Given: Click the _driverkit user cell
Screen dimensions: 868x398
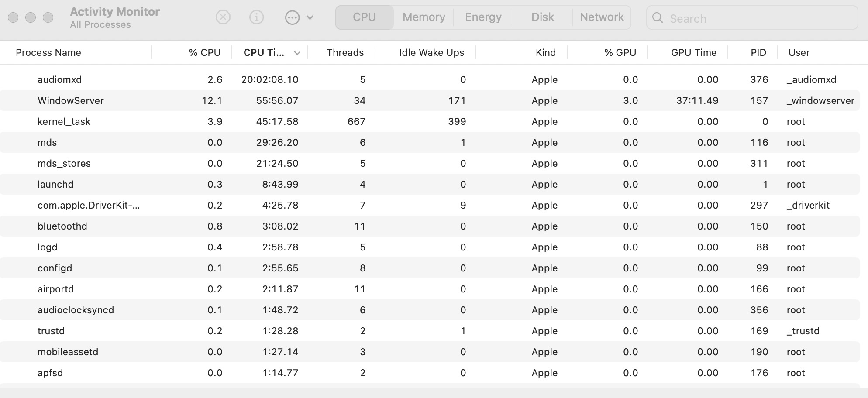Looking at the screenshot, I should (x=808, y=205).
